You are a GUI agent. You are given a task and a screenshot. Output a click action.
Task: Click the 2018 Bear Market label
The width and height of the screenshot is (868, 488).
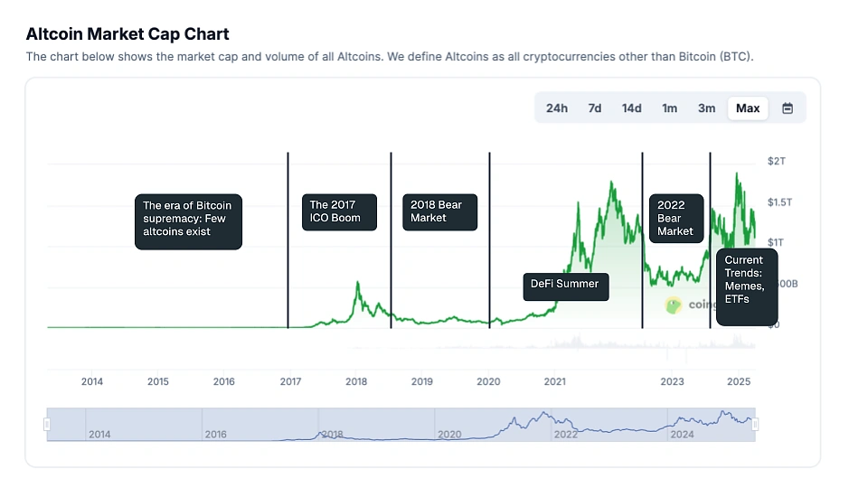[x=439, y=211]
